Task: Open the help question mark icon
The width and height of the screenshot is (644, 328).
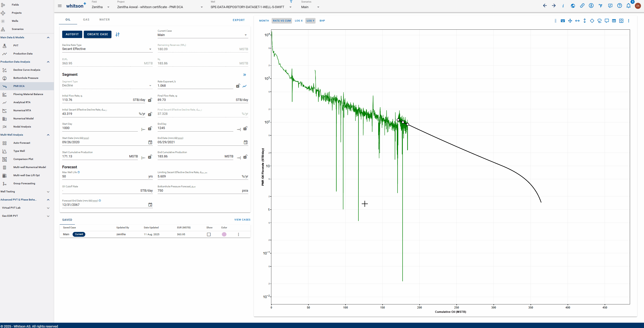Action: coord(620,6)
